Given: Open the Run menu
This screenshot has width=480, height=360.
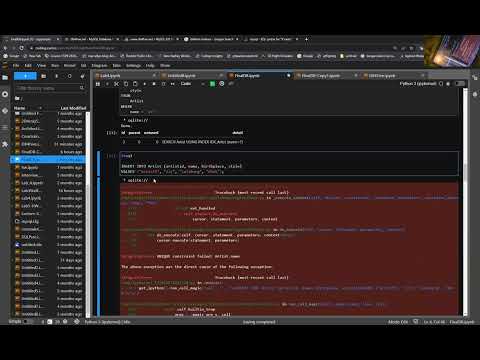Looking at the screenshot, I should pos(55,66).
